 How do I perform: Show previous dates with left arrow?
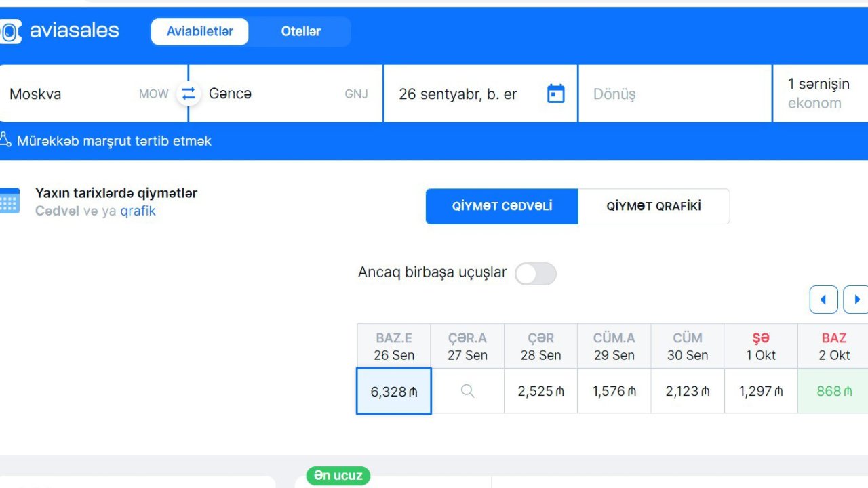tap(824, 300)
